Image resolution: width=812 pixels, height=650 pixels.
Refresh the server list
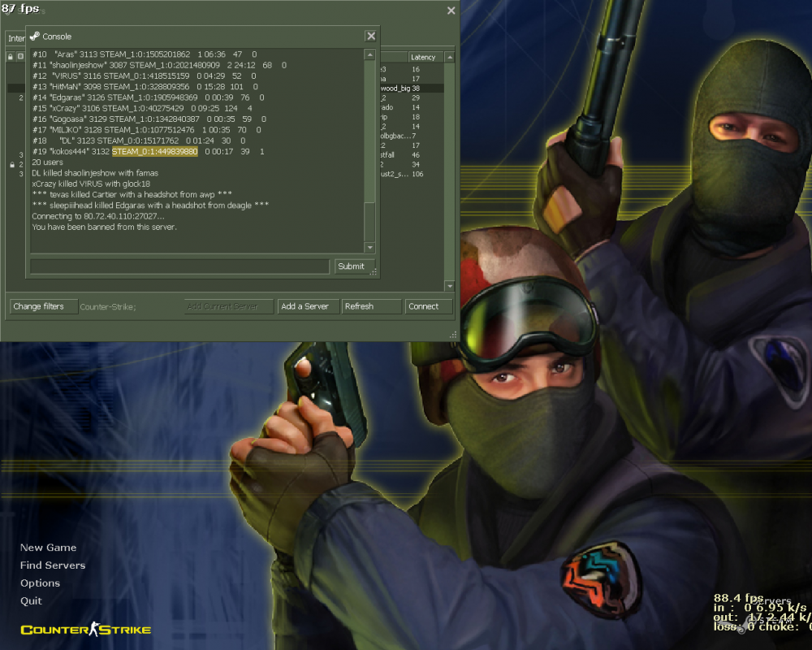(x=371, y=306)
